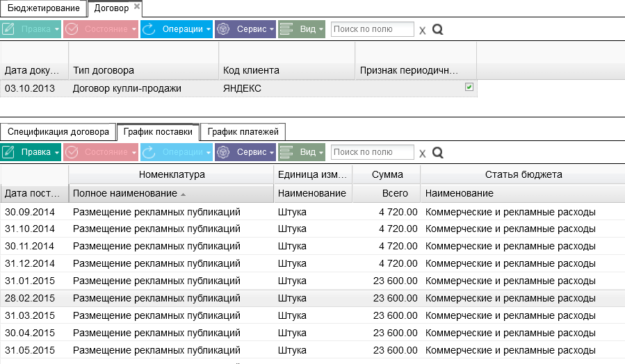
Task: Switch to the Бюджетирование tab
Action: pos(43,8)
